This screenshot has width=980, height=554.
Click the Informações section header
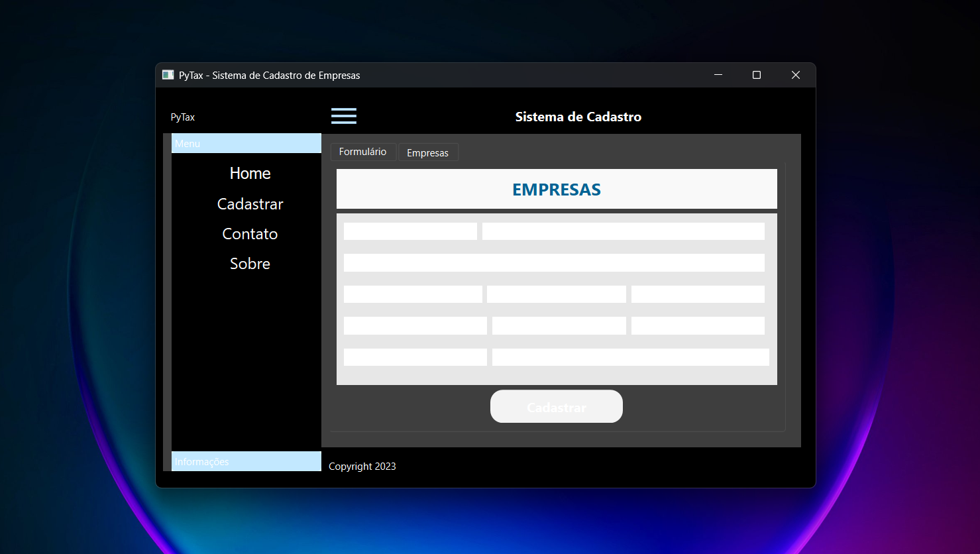point(201,461)
